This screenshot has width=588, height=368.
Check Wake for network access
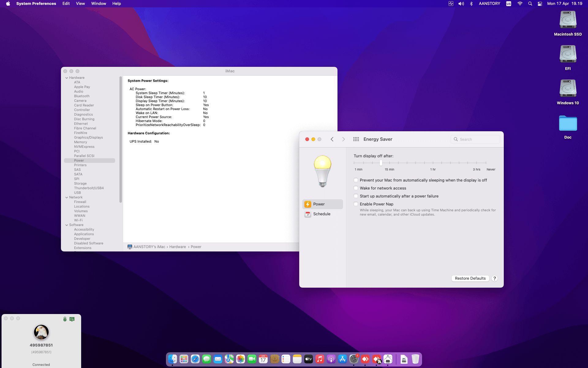coord(356,188)
